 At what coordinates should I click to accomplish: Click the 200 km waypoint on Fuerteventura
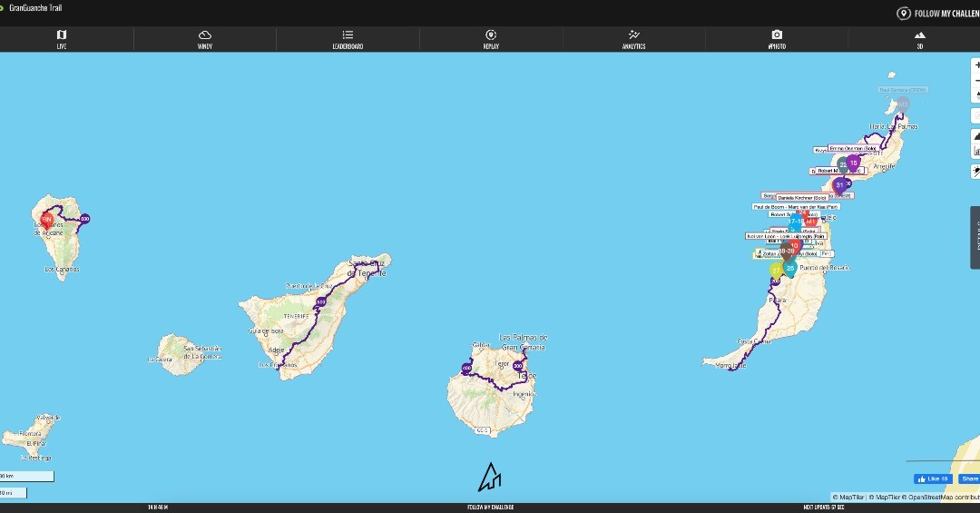(775, 281)
